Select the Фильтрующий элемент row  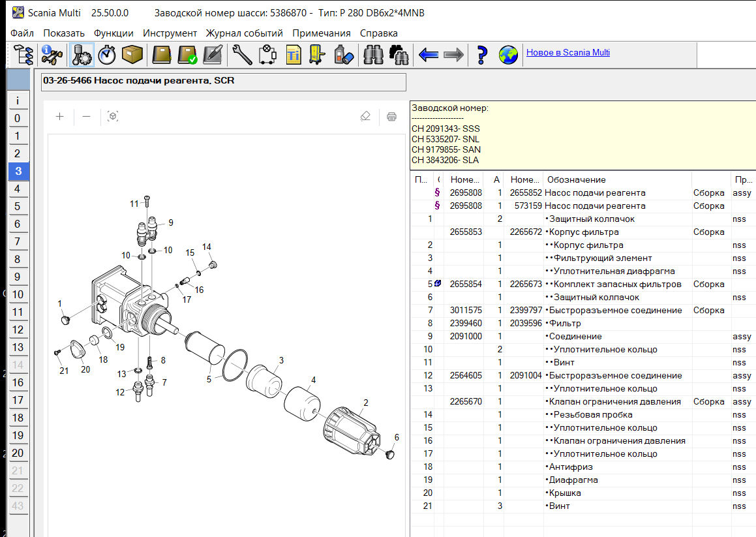(583, 258)
